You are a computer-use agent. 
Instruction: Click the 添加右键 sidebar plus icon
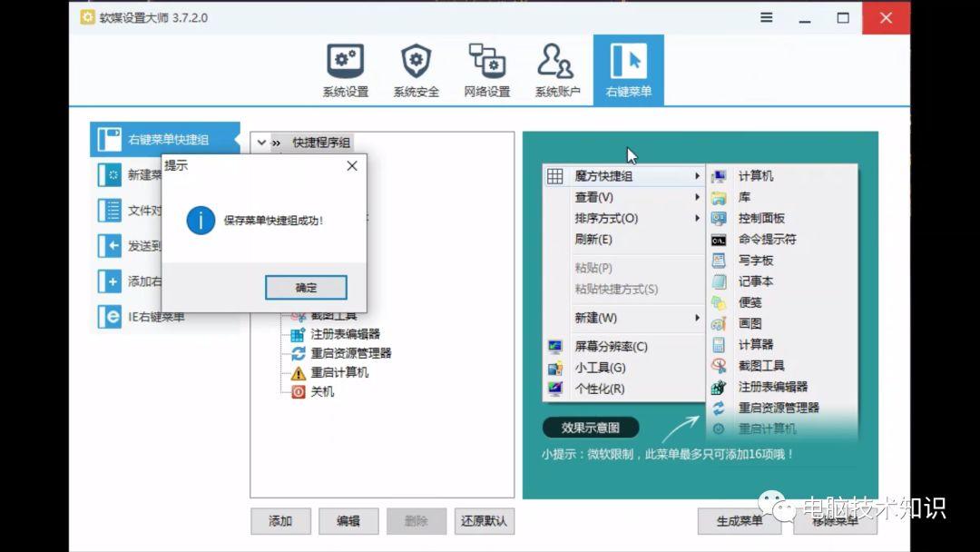point(110,281)
